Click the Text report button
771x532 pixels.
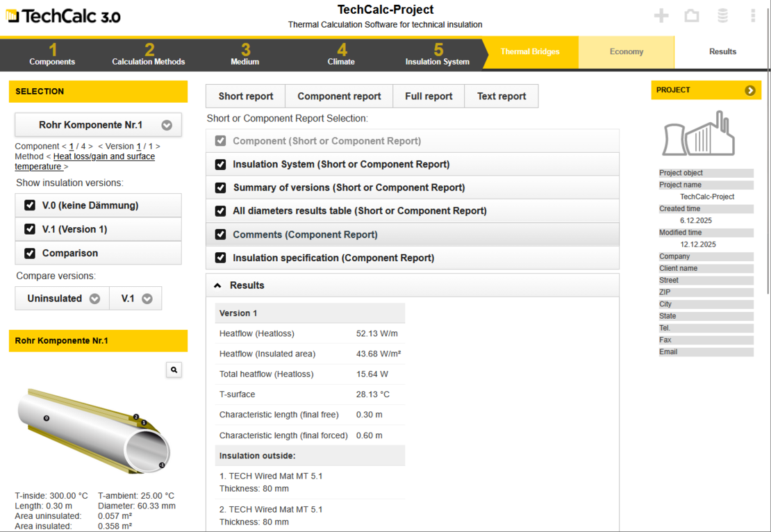pyautogui.click(x=501, y=97)
